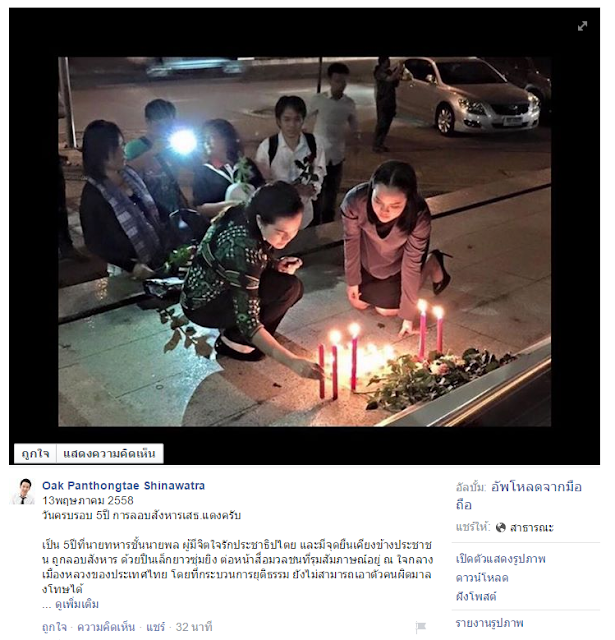Select เปิดตัวแสดงรูปภาพ option
Screen dimensions: 615x640
[x=500, y=558]
